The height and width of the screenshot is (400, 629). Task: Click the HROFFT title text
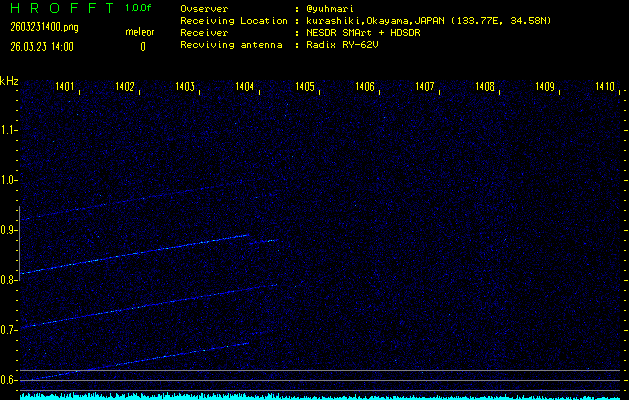(60, 8)
